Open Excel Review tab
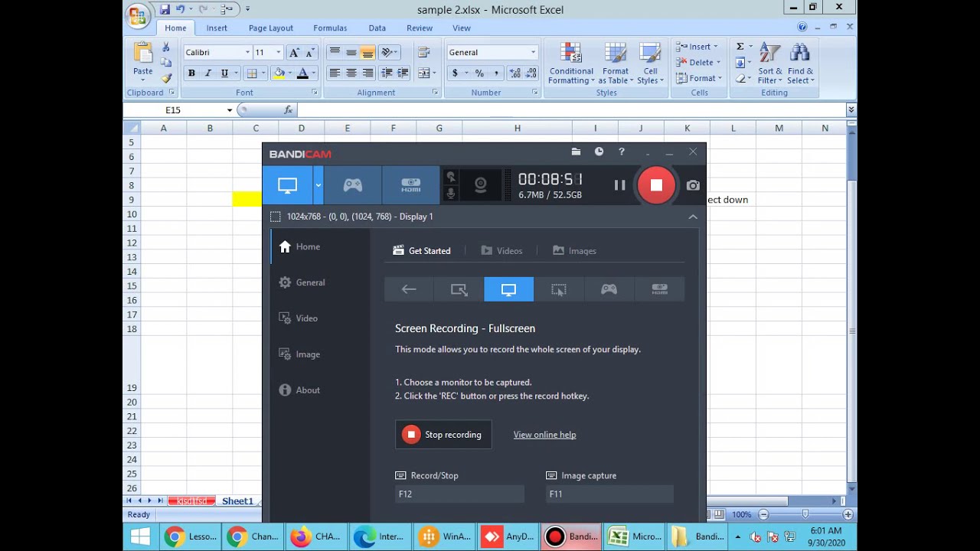This screenshot has height=551, width=980. (420, 28)
